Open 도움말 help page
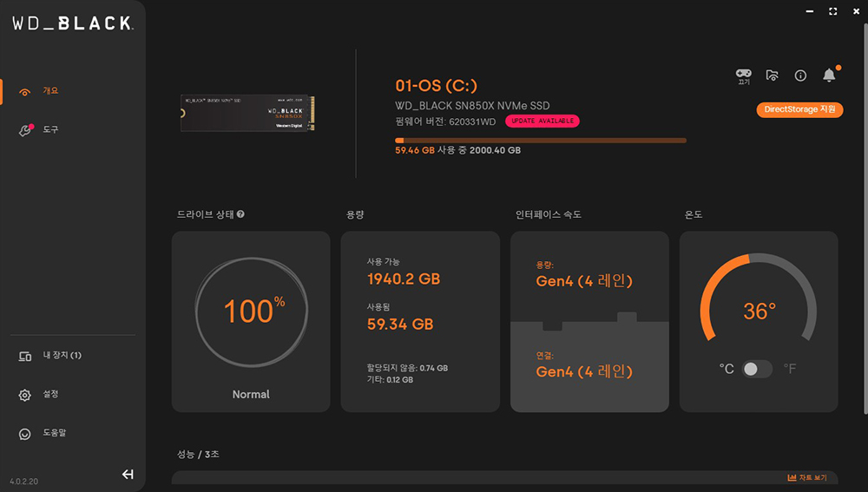 pyautogui.click(x=54, y=433)
